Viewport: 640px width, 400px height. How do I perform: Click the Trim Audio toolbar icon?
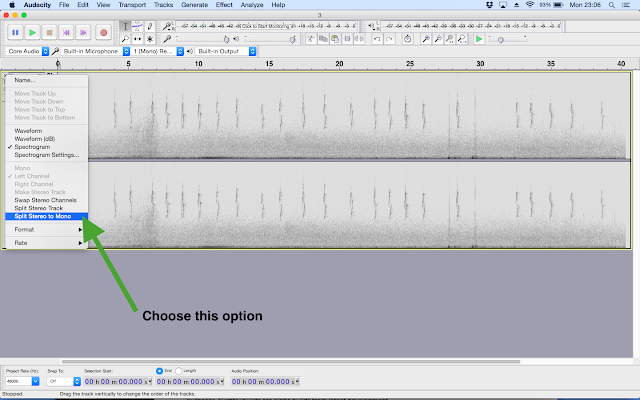[347, 39]
